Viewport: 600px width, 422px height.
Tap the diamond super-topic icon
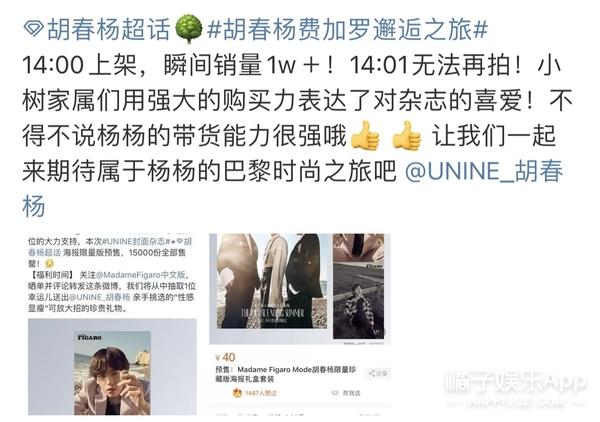[x=34, y=31]
